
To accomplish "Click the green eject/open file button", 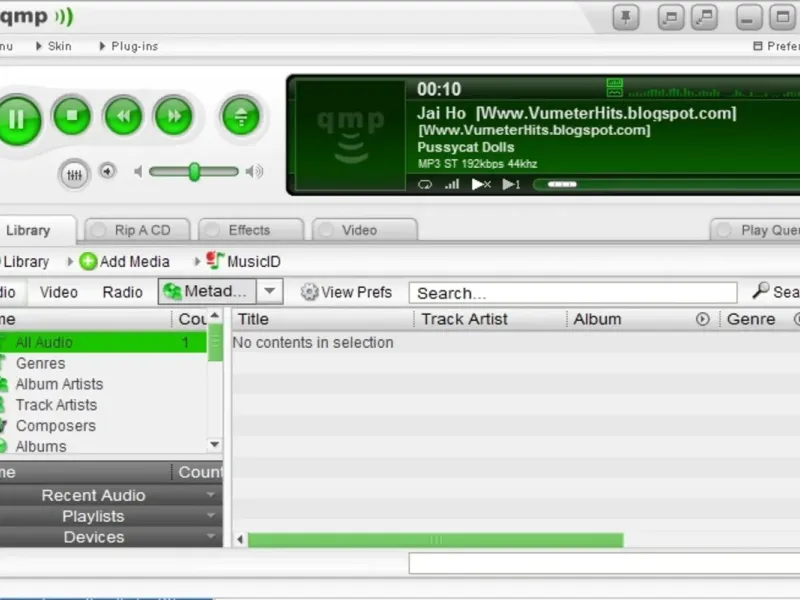I will (x=241, y=116).
